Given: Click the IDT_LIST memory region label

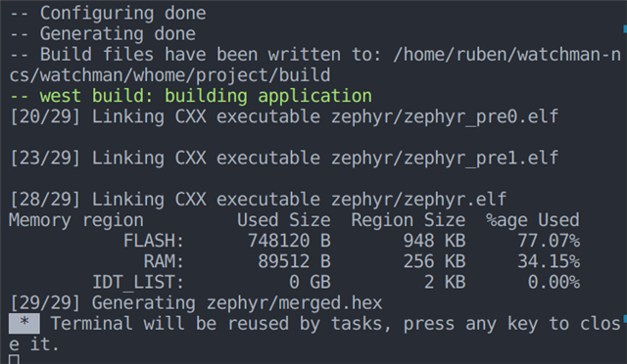Looking at the screenshot, I should [138, 283].
